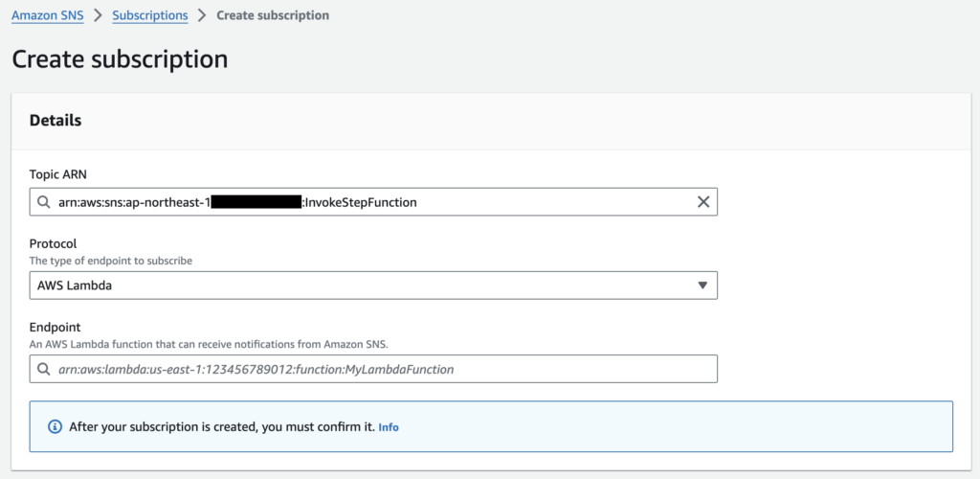Open the Protocol dropdown showing AWS Lambda
980x479 pixels.
(373, 285)
